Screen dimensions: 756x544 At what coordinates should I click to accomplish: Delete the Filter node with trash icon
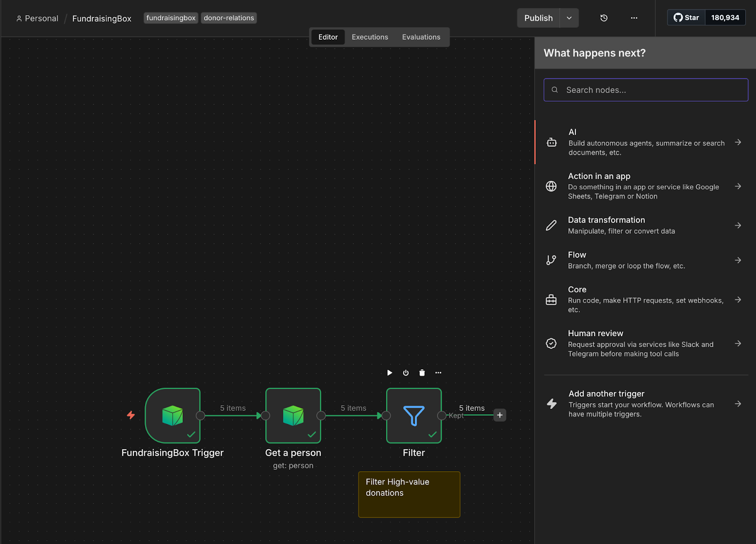pos(422,373)
